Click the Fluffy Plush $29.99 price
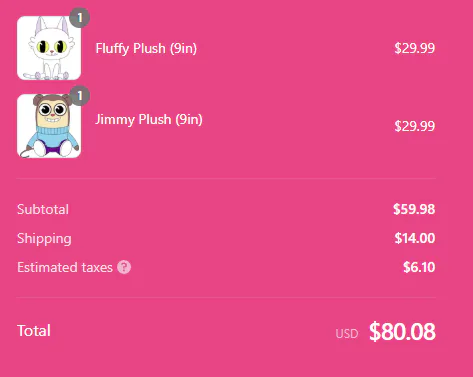This screenshot has height=377, width=473. click(x=415, y=48)
